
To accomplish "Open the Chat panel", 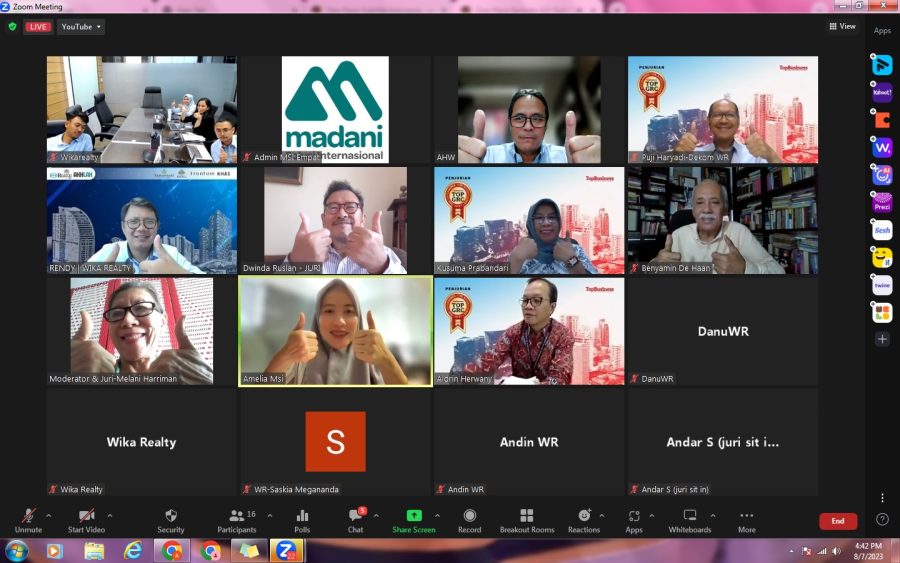I will pyautogui.click(x=355, y=519).
